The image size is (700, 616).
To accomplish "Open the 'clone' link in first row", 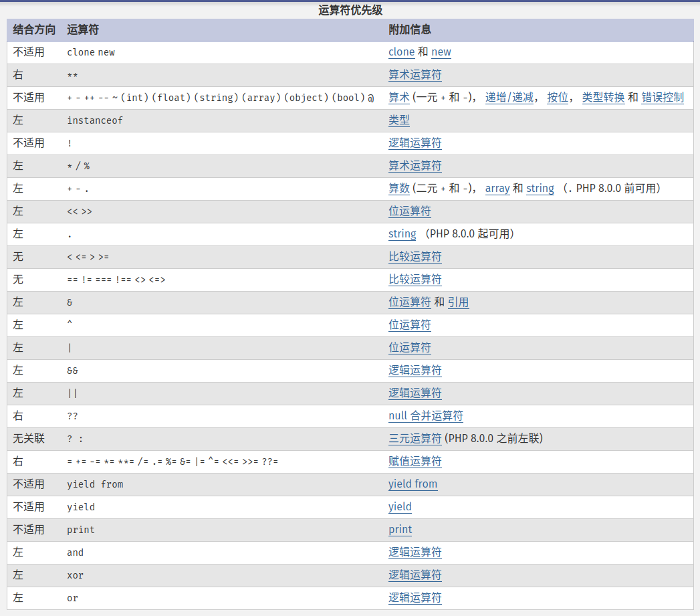I will (x=401, y=52).
